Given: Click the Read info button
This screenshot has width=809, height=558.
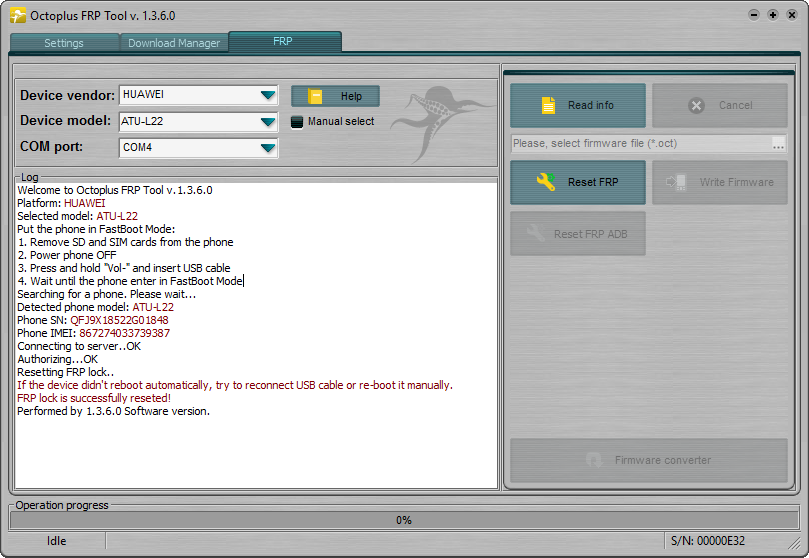Looking at the screenshot, I should coord(578,105).
